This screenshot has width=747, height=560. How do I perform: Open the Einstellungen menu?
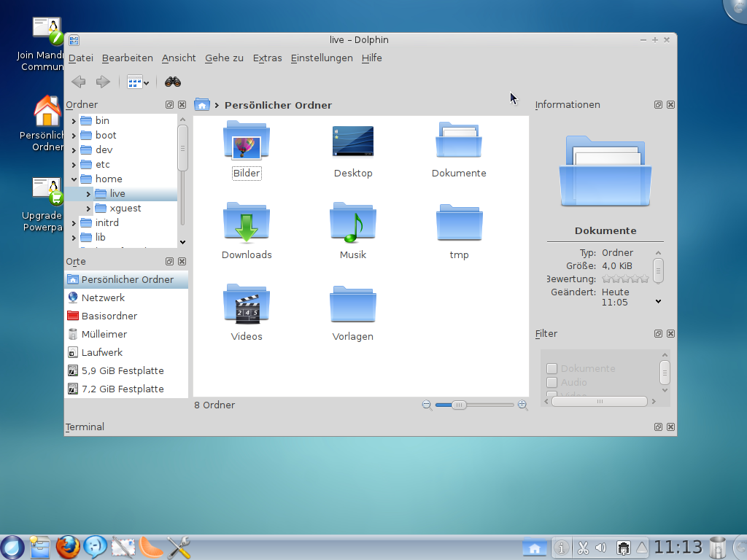pos(321,58)
